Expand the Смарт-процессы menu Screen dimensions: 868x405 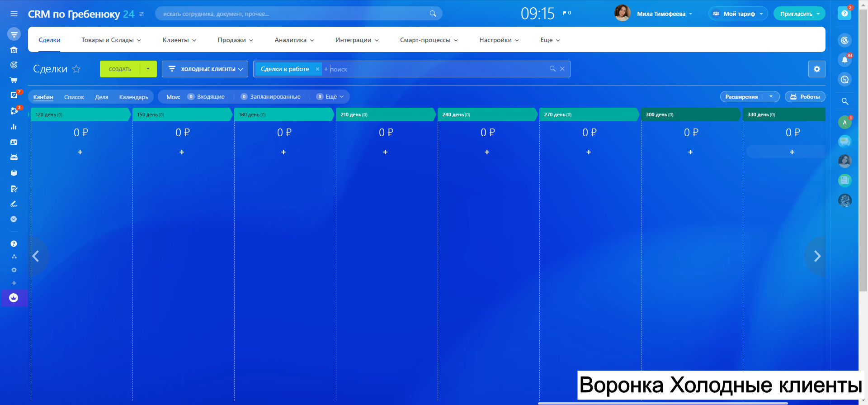click(x=429, y=40)
